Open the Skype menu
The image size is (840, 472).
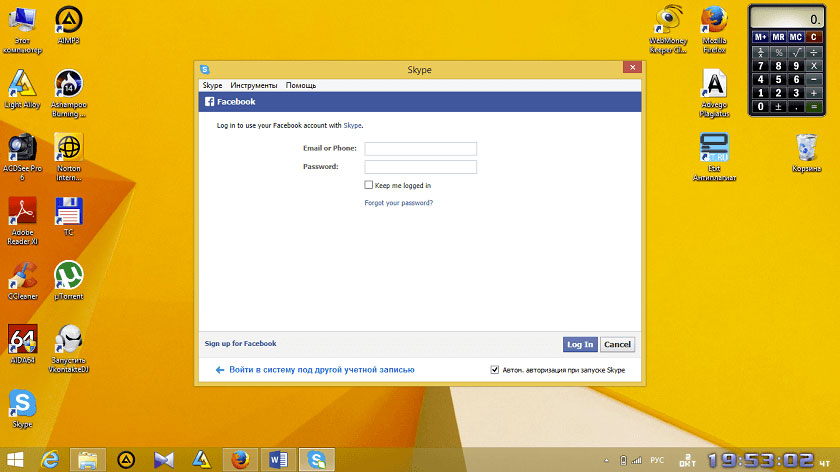pyautogui.click(x=212, y=85)
